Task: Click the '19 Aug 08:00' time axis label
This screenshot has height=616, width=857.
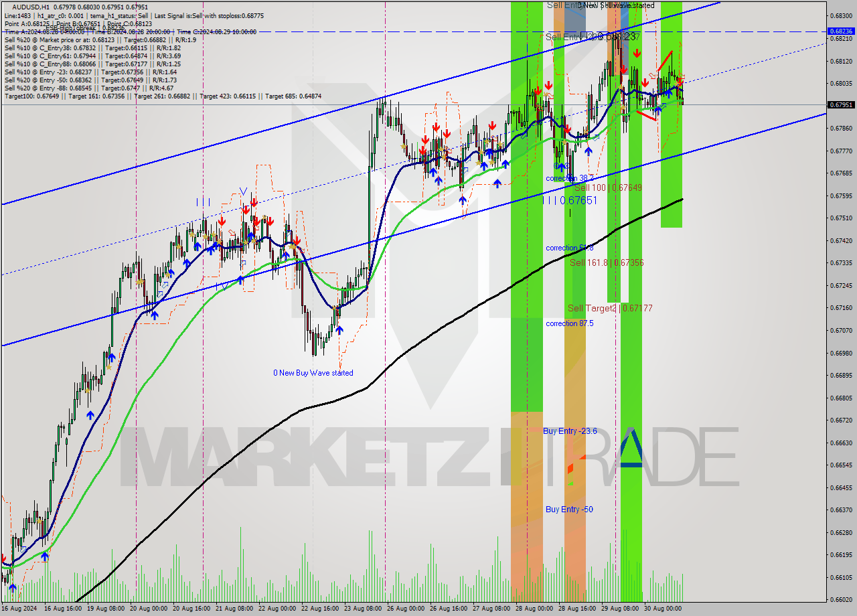Action: (x=106, y=609)
